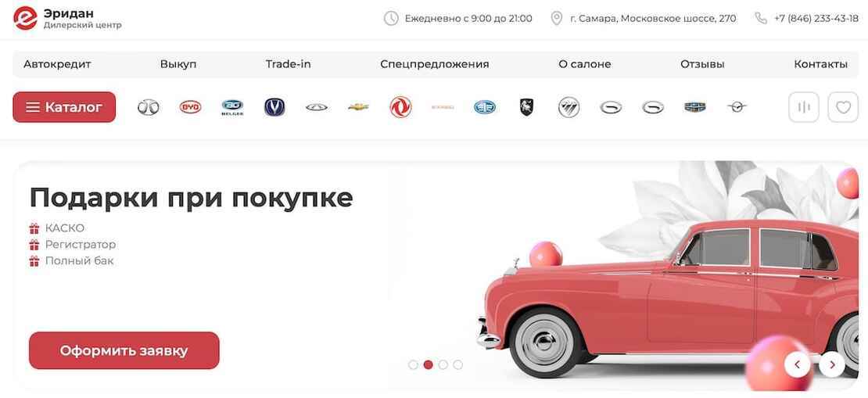Select the third slider dot
868x398 pixels.
point(443,365)
